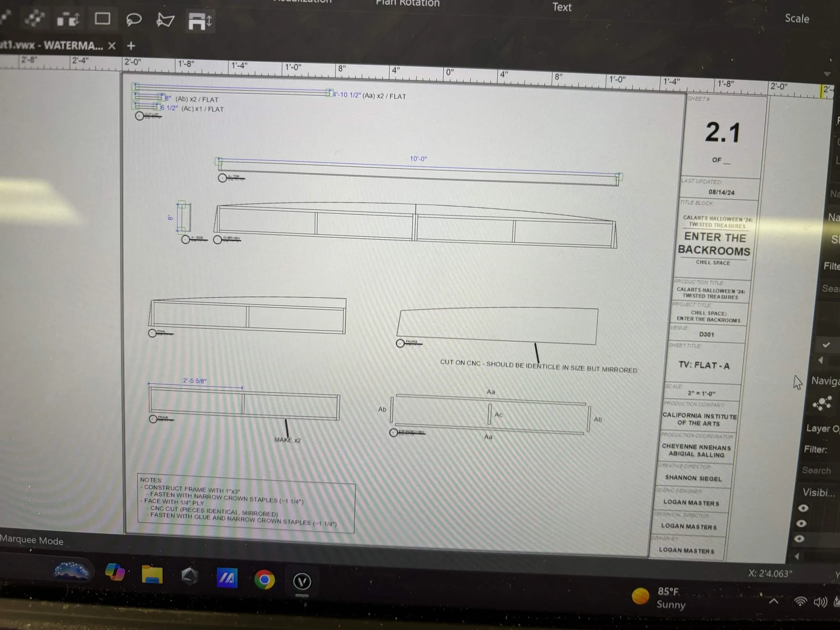Viewport: 840px width, 630px height.
Task: Select the Rectangular Marquee mode icon
Action: click(102, 18)
